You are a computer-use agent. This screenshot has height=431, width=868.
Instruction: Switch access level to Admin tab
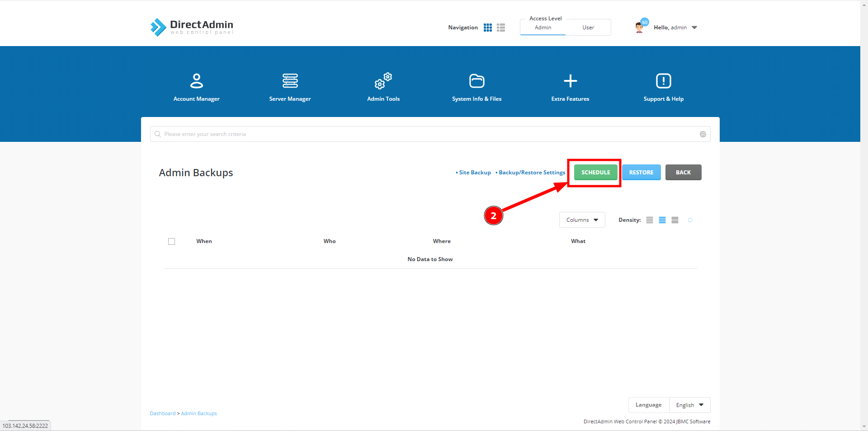(543, 28)
